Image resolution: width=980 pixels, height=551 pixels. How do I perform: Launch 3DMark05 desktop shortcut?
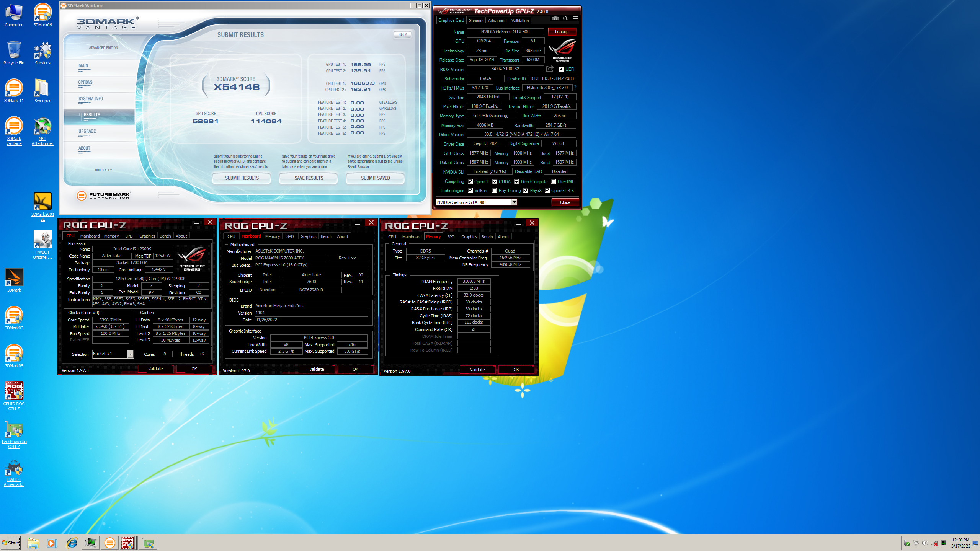click(14, 356)
